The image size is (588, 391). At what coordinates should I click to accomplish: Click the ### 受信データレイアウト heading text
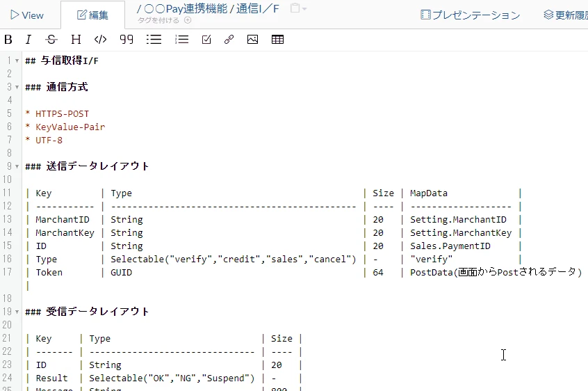(87, 312)
